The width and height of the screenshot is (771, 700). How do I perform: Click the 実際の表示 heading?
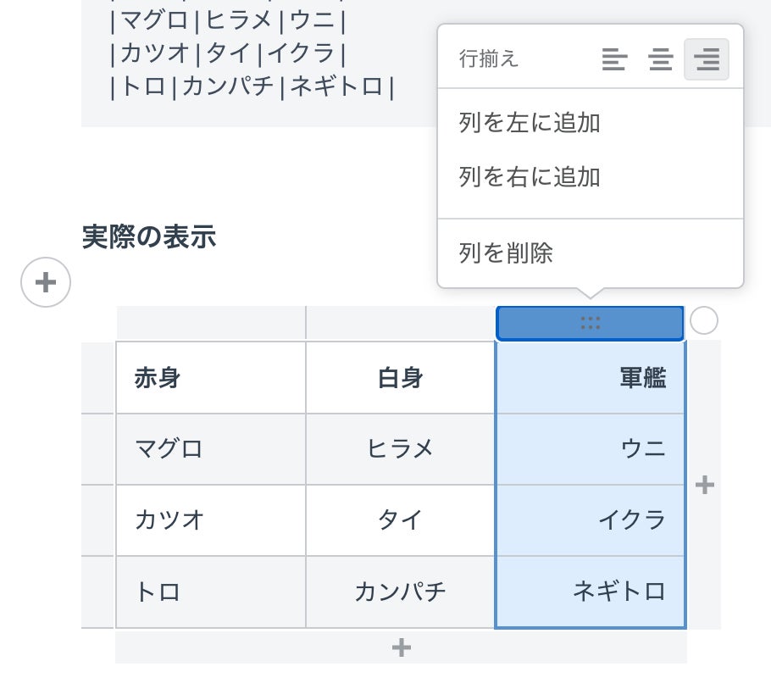click(x=149, y=237)
